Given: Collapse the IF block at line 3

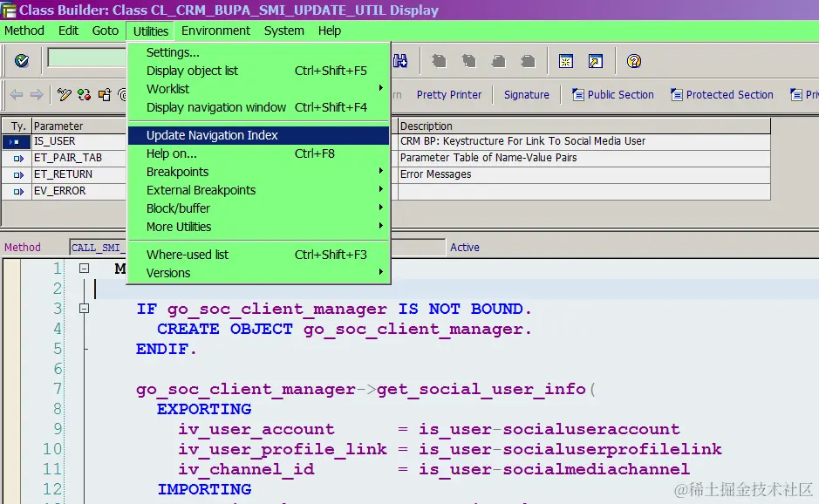Looking at the screenshot, I should pos(84,309).
